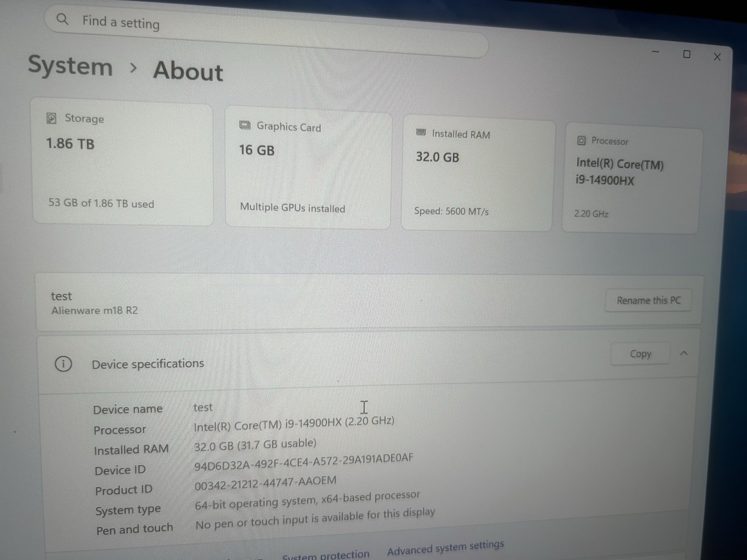The height and width of the screenshot is (560, 747).
Task: Open the Storage card showing 1.86 TB
Action: click(x=123, y=162)
